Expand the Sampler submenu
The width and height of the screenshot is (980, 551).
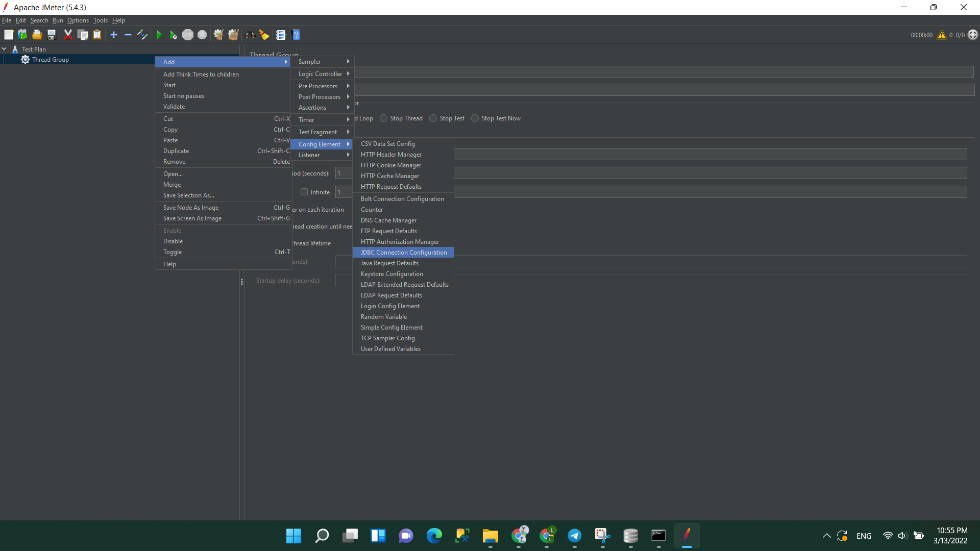click(322, 61)
